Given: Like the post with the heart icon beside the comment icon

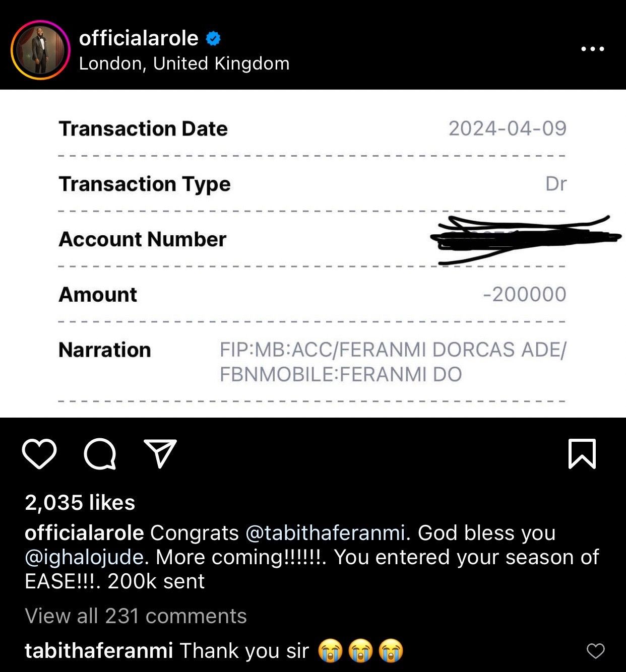Looking at the screenshot, I should coord(39,454).
